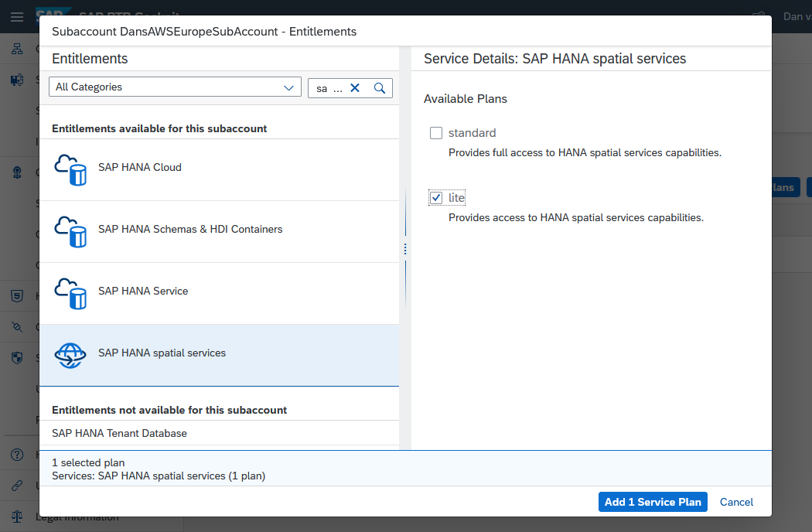Image resolution: width=812 pixels, height=532 pixels.
Task: Select SAP HANA Schemas & HDI Containers
Action: 219,231
